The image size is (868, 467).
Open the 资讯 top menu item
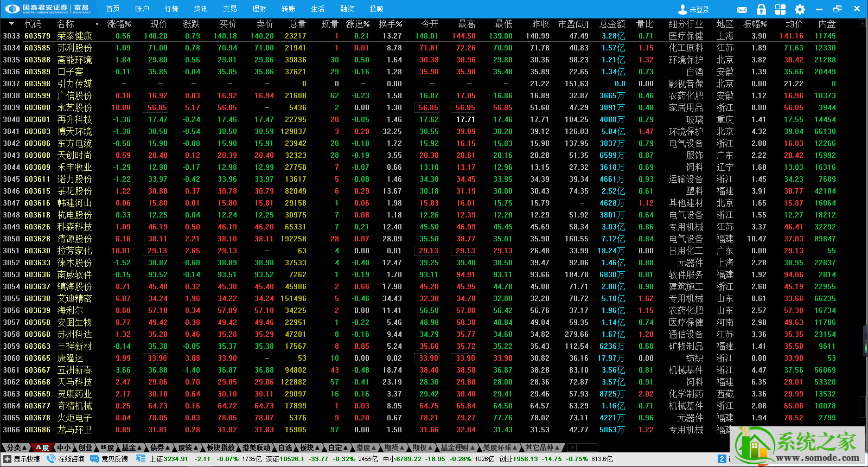pos(201,9)
